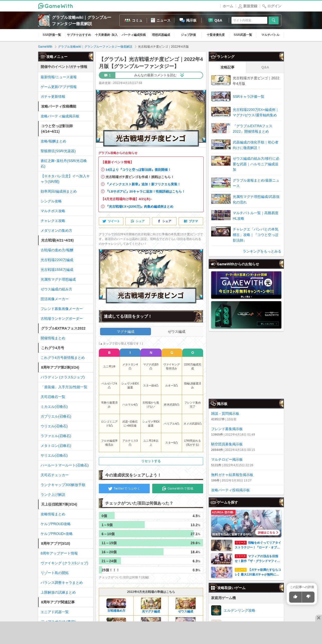Close the bottom ad banner
The image size is (322, 644).
point(318,618)
